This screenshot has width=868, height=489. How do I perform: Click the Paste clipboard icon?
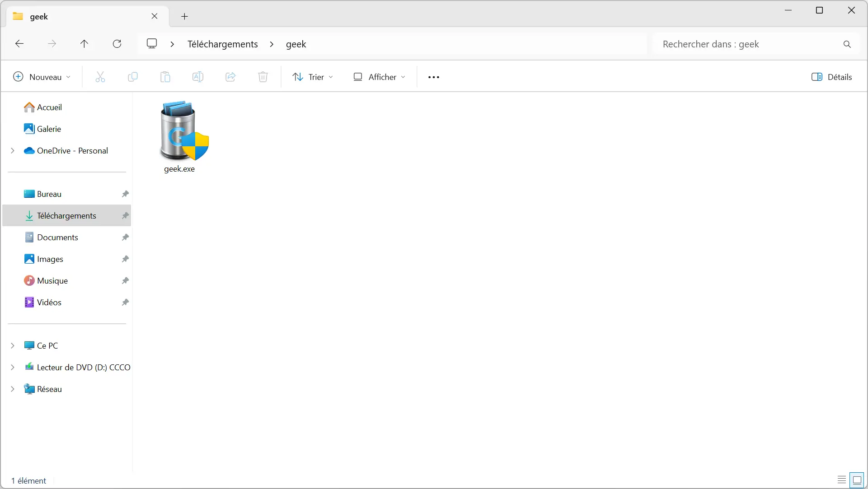point(165,77)
